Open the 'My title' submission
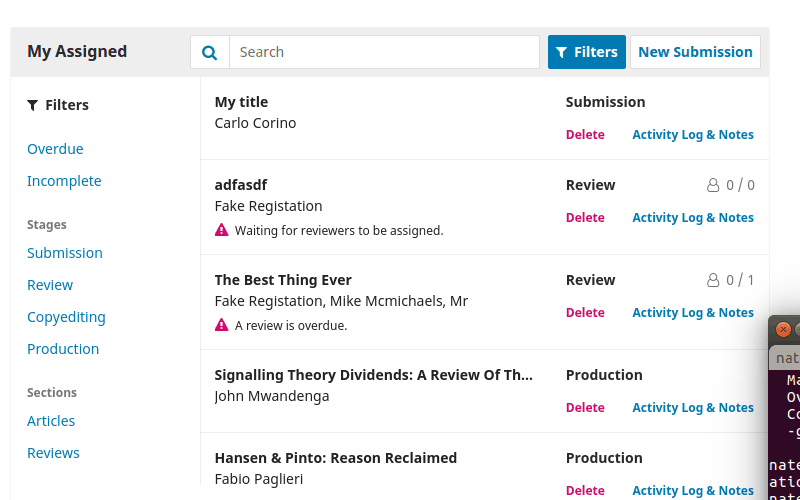This screenshot has height=500, width=800. tap(241, 102)
